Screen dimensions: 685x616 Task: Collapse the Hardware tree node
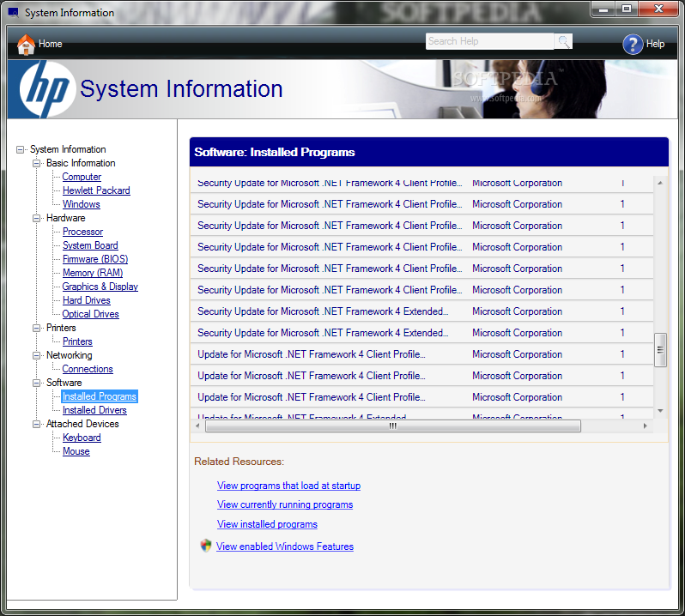[x=37, y=218]
